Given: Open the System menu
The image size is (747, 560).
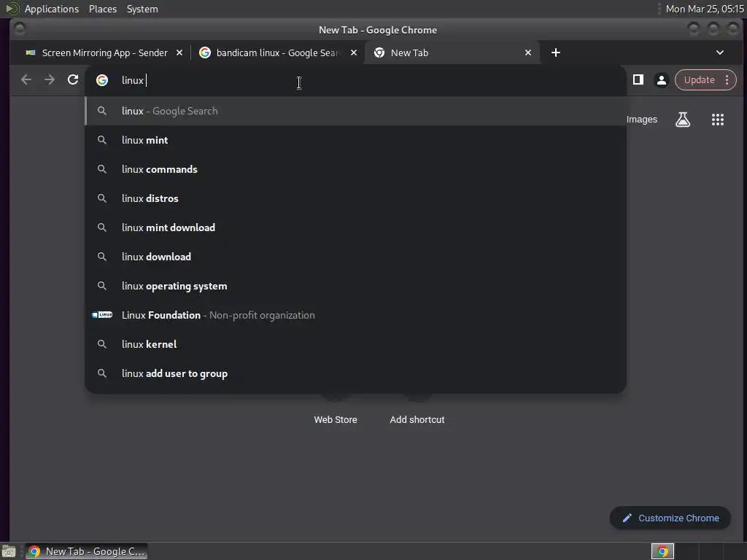Looking at the screenshot, I should tap(142, 9).
